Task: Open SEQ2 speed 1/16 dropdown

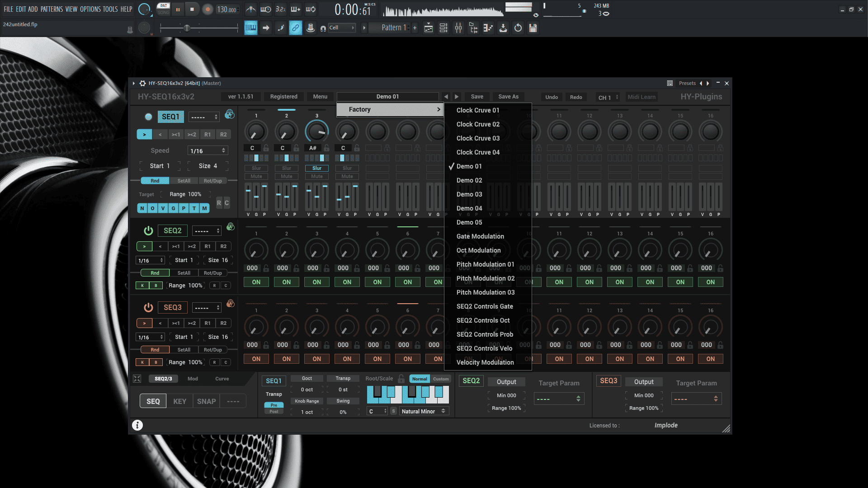Action: (x=151, y=260)
